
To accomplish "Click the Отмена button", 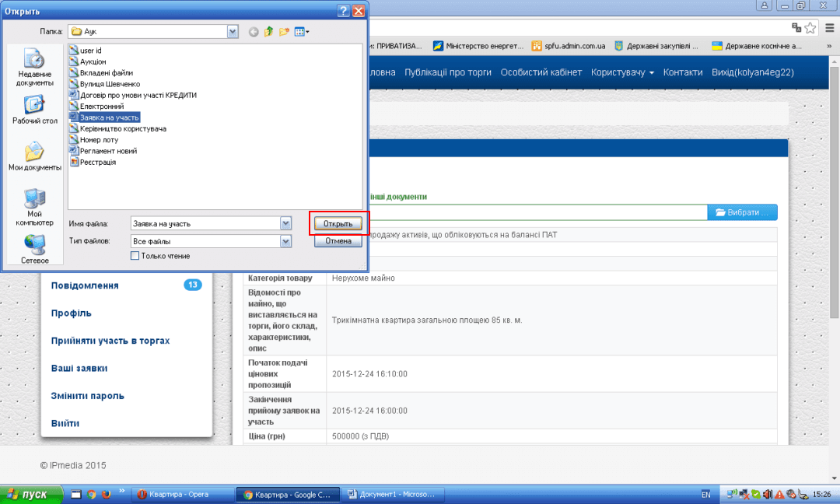I will [x=338, y=241].
